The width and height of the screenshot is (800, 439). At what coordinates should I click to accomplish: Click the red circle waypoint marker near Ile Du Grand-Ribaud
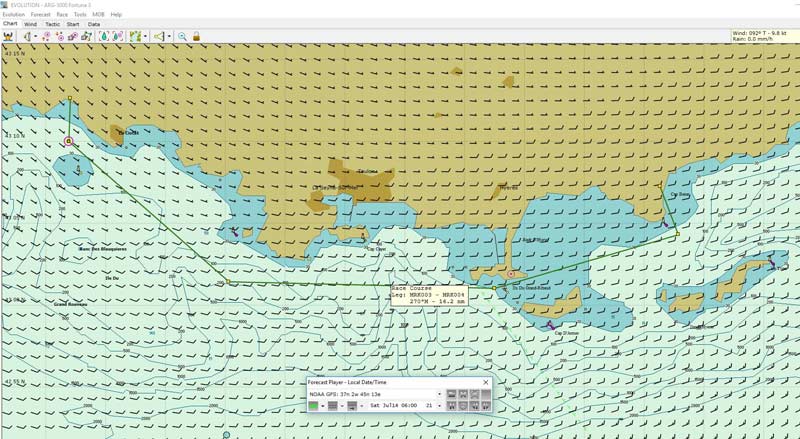pyautogui.click(x=511, y=273)
